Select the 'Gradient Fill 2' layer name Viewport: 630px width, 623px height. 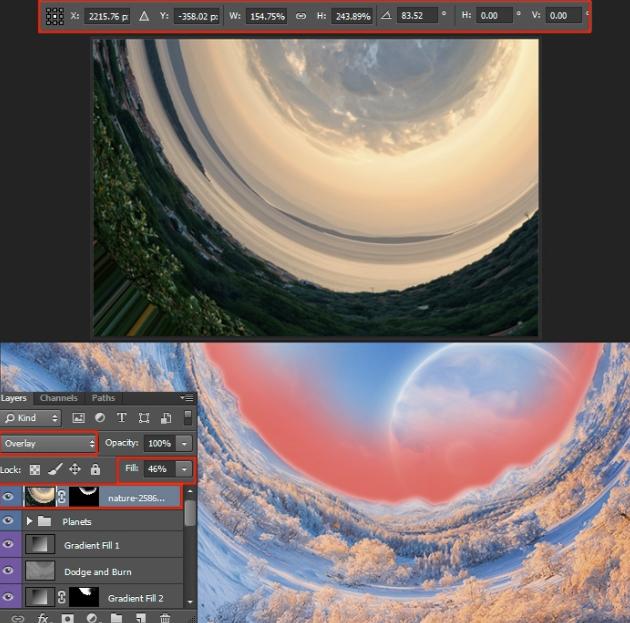[x=135, y=598]
